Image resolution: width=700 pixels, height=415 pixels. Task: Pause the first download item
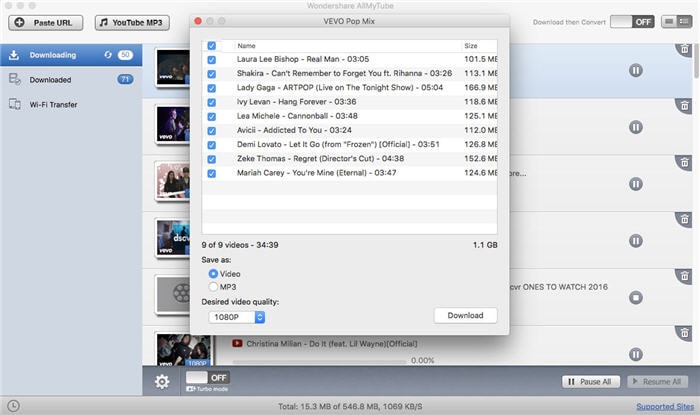coord(636,70)
